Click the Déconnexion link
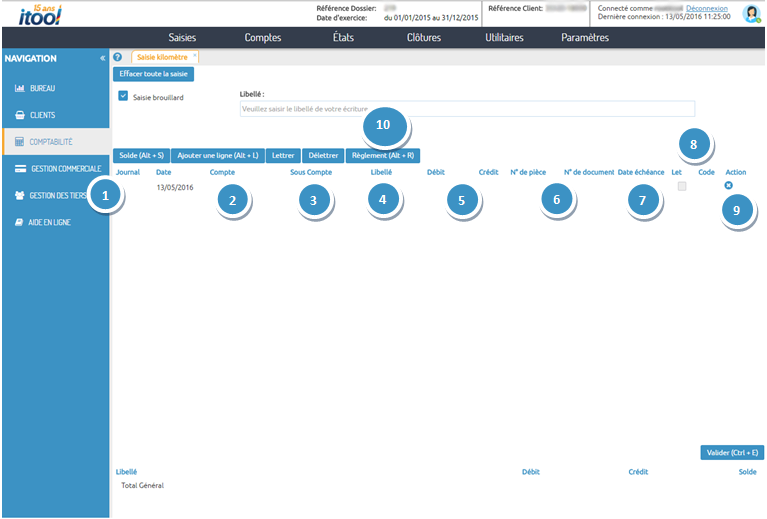The height and width of the screenshot is (519, 767). pyautogui.click(x=706, y=8)
